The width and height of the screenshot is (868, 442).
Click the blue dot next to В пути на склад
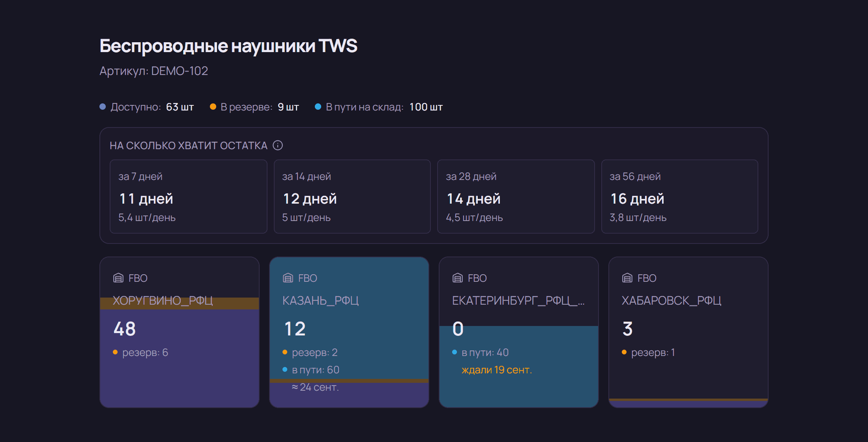(x=318, y=107)
